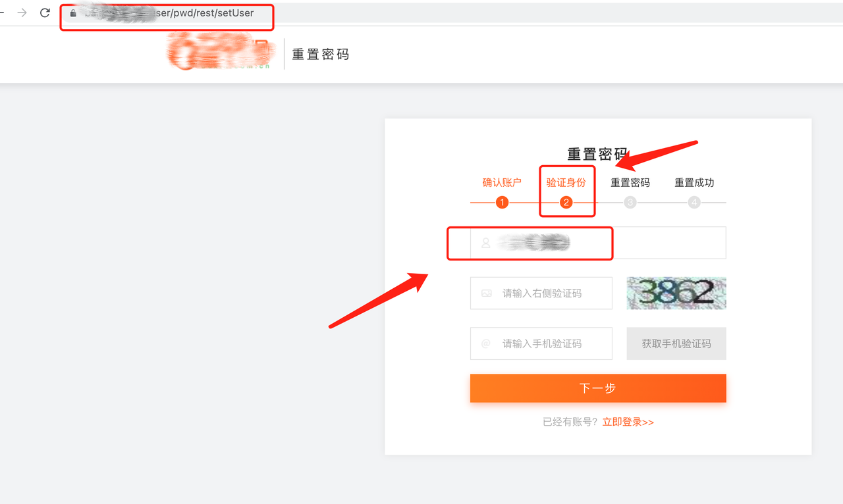Screen dimensions: 843x504
Task: Click the orange step 1 circle
Action: tap(502, 203)
